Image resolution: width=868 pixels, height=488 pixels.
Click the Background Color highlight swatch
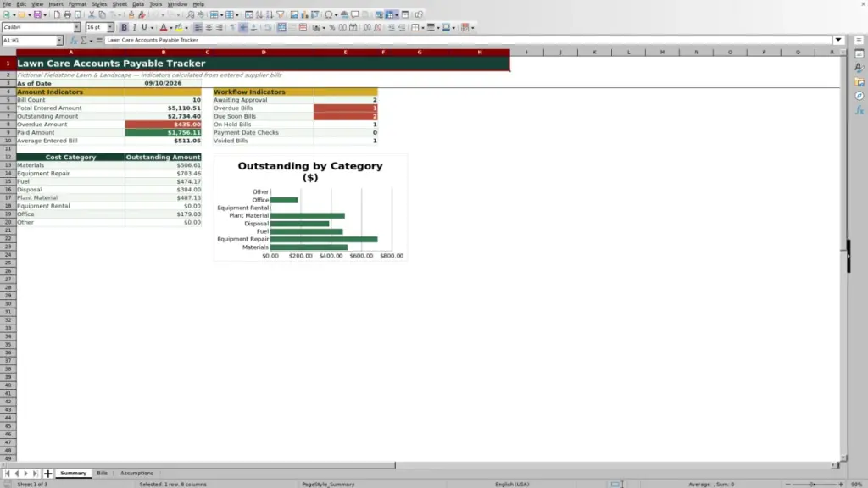[179, 27]
